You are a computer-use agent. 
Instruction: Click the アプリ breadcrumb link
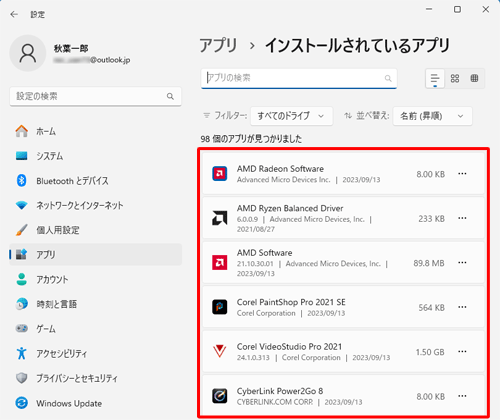(218, 45)
